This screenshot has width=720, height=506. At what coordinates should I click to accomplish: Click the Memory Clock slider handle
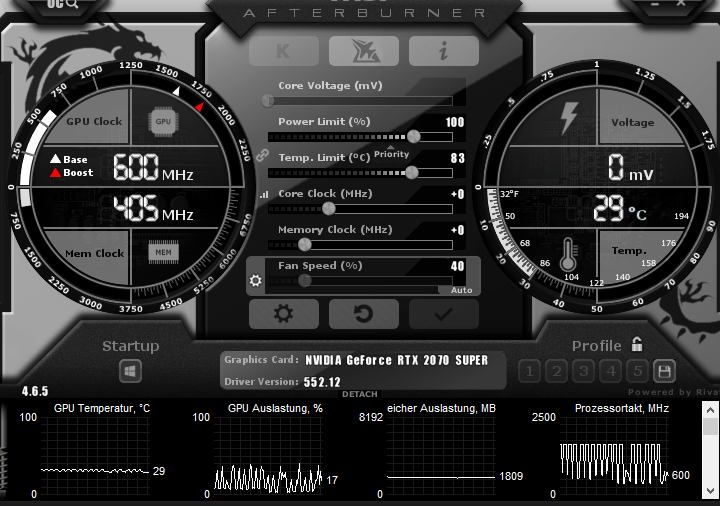(304, 245)
